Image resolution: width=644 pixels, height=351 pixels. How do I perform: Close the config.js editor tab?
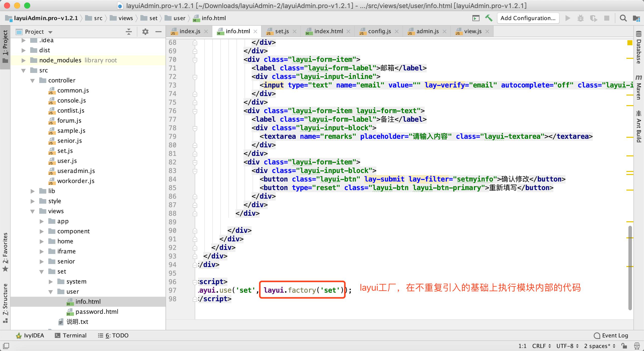[x=397, y=31]
